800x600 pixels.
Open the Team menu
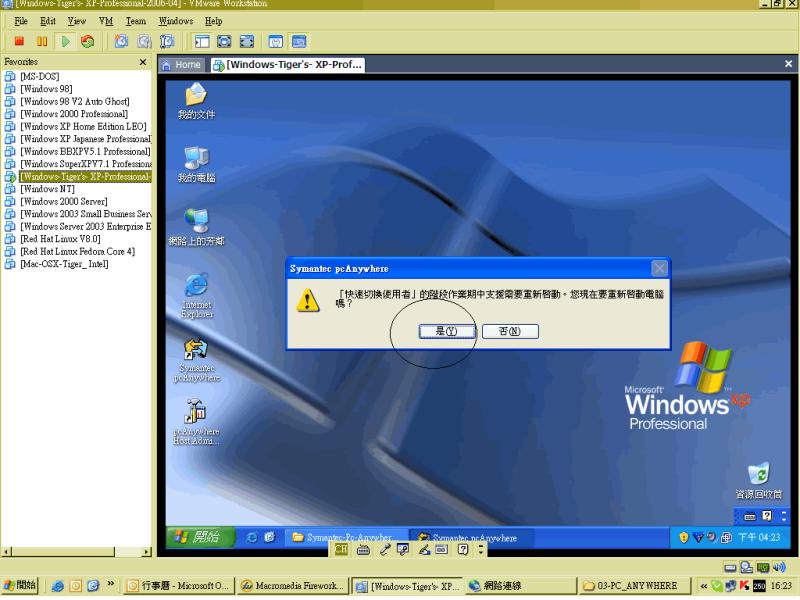pos(136,21)
